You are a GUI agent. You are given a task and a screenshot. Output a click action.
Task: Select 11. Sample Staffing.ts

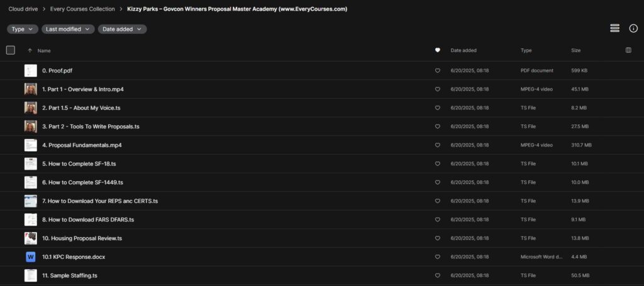[70, 275]
